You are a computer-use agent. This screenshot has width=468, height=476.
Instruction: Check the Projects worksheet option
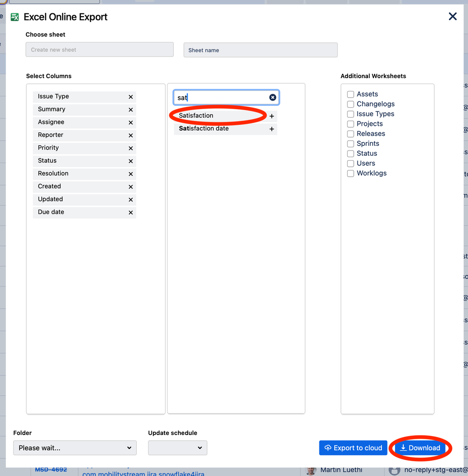[350, 124]
